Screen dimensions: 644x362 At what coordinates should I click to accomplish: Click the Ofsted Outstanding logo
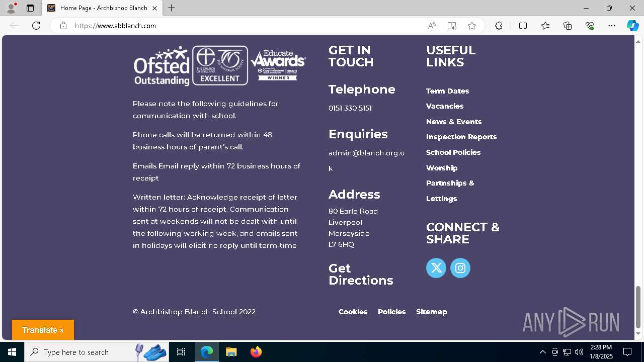[162, 66]
